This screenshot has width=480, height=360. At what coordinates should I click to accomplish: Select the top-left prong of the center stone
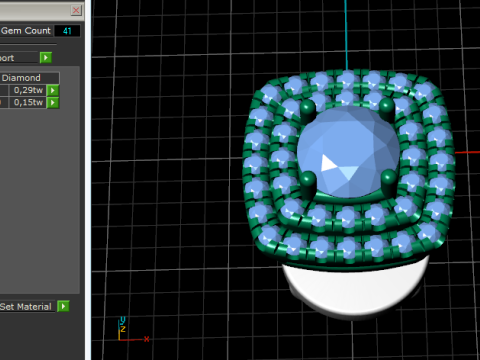click(307, 111)
